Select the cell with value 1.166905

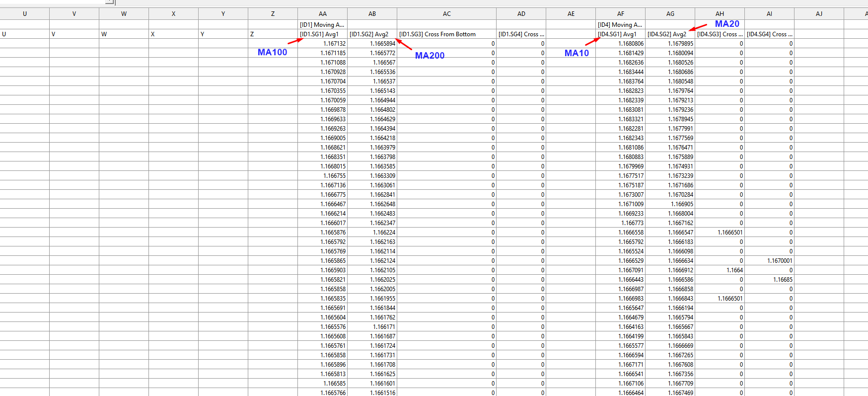pos(670,204)
